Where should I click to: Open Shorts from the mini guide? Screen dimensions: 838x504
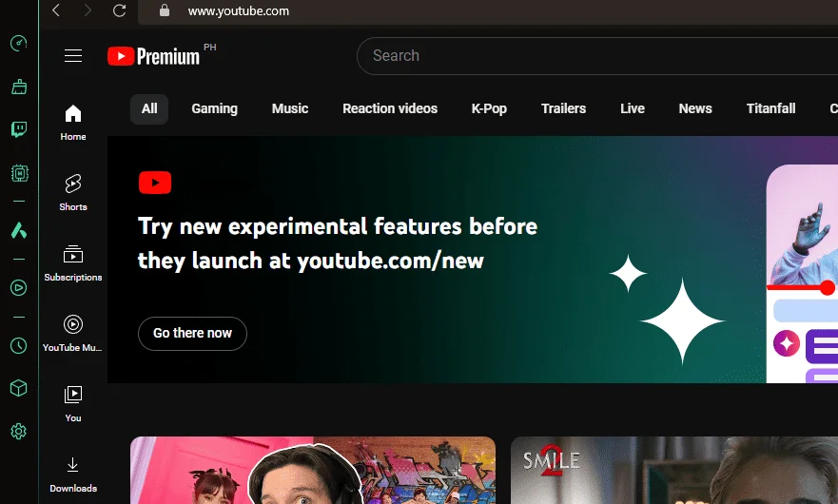pos(73,193)
